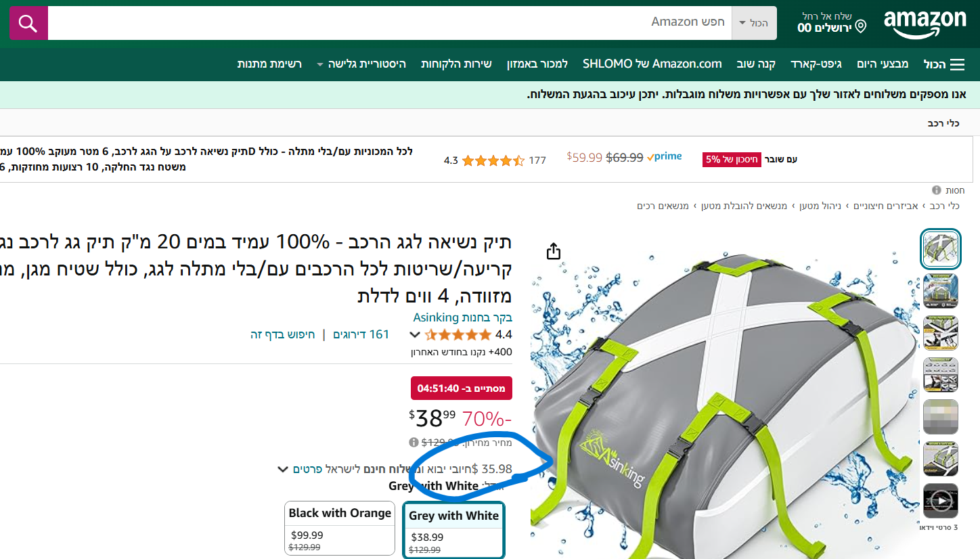The height and width of the screenshot is (559, 980).
Task: Click info icon beside list price $129.99
Action: [414, 443]
